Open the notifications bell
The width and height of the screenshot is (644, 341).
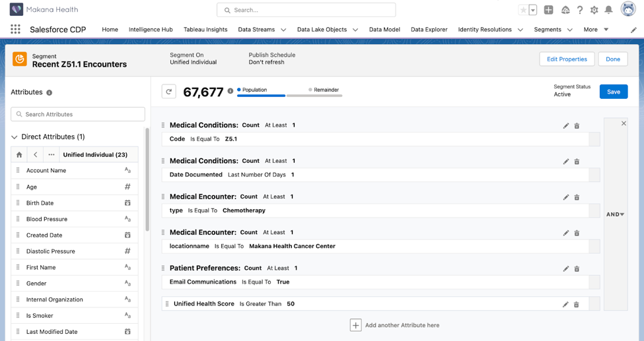[x=608, y=10]
